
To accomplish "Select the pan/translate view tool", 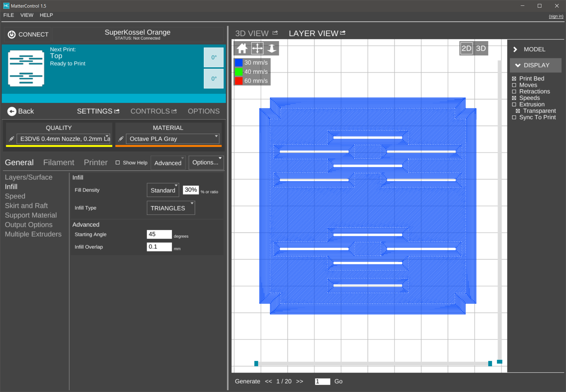I will (x=257, y=49).
